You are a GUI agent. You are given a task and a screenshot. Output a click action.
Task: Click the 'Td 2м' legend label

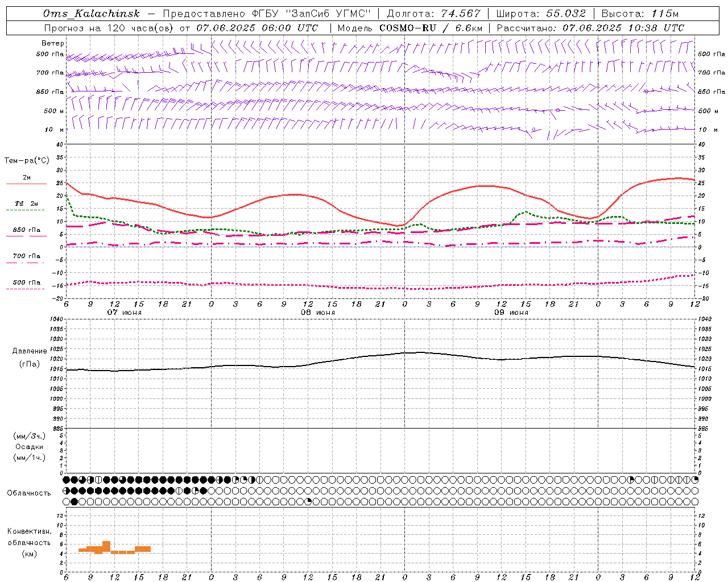coord(27,203)
